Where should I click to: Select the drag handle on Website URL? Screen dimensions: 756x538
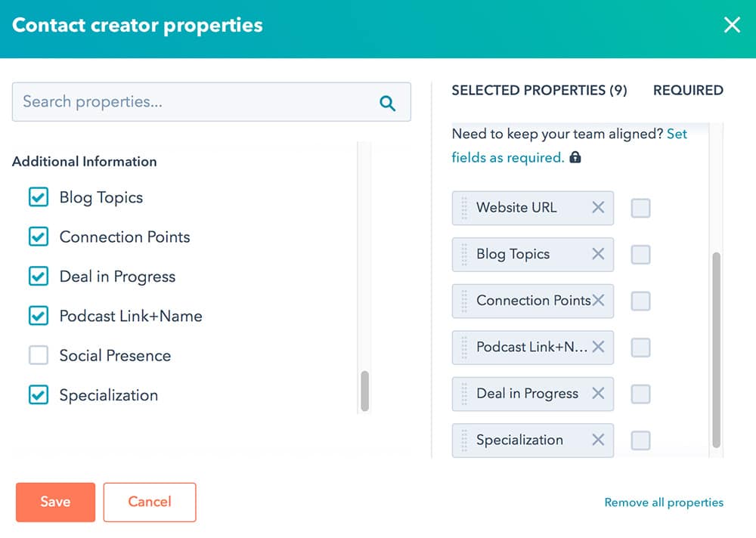coord(463,208)
